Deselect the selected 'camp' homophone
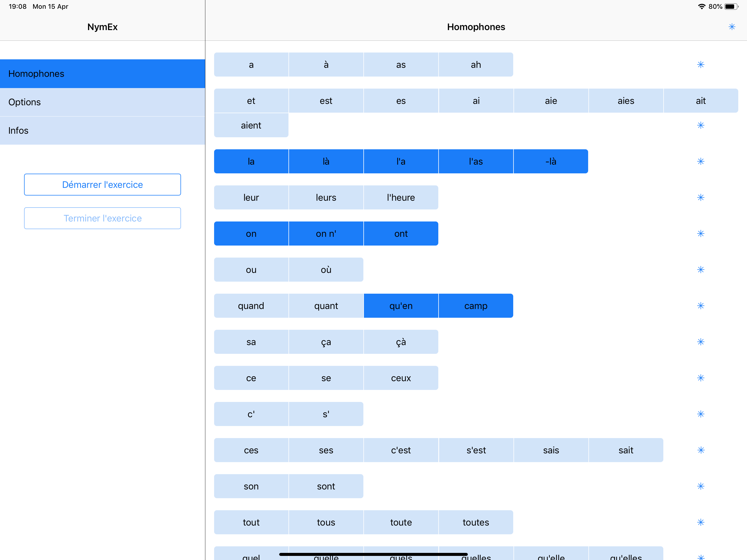Viewport: 747px width, 560px height. click(x=475, y=306)
